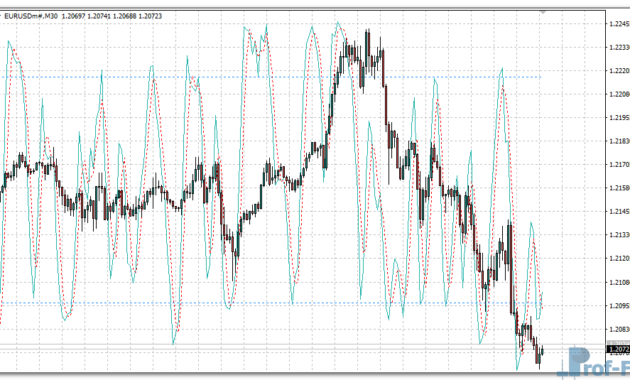Click the 1.2095 price scale label
The height and width of the screenshot is (380, 630).
[620, 306]
